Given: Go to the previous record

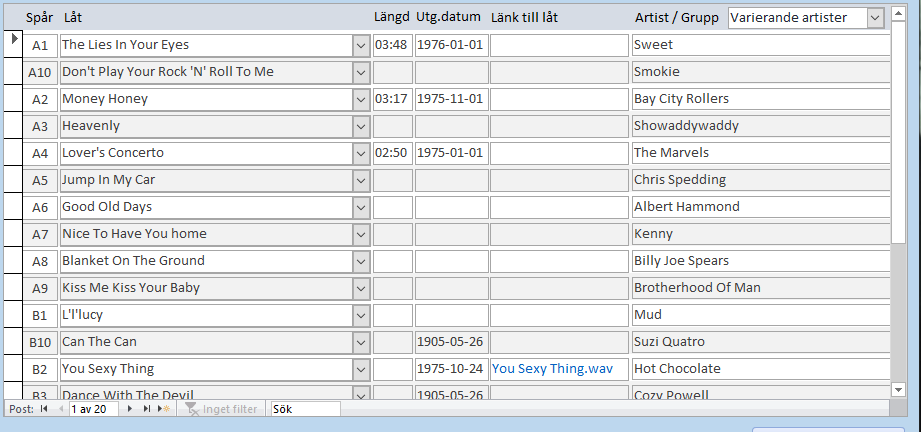Looking at the screenshot, I should pos(60,409).
